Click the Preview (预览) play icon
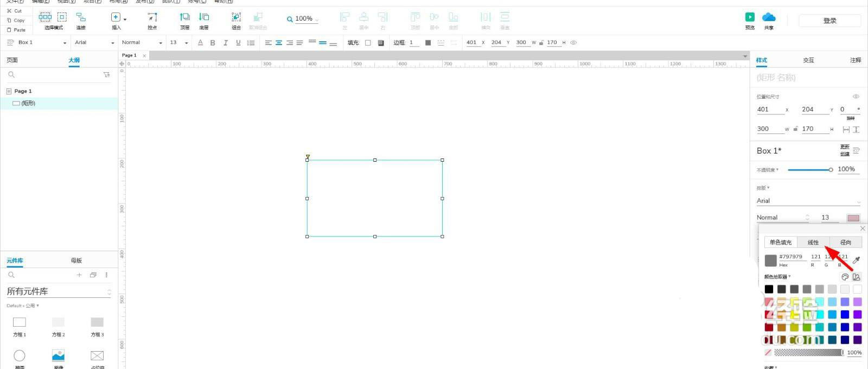 pos(750,17)
